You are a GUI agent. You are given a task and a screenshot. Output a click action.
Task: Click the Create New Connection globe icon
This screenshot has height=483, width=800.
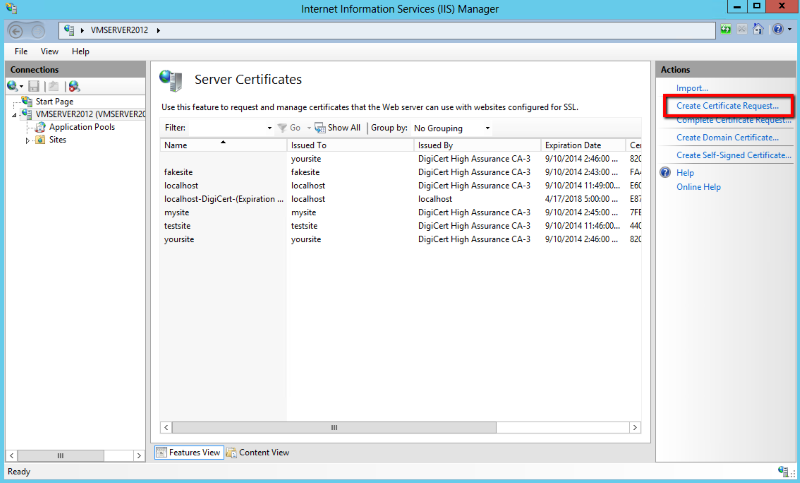13,87
